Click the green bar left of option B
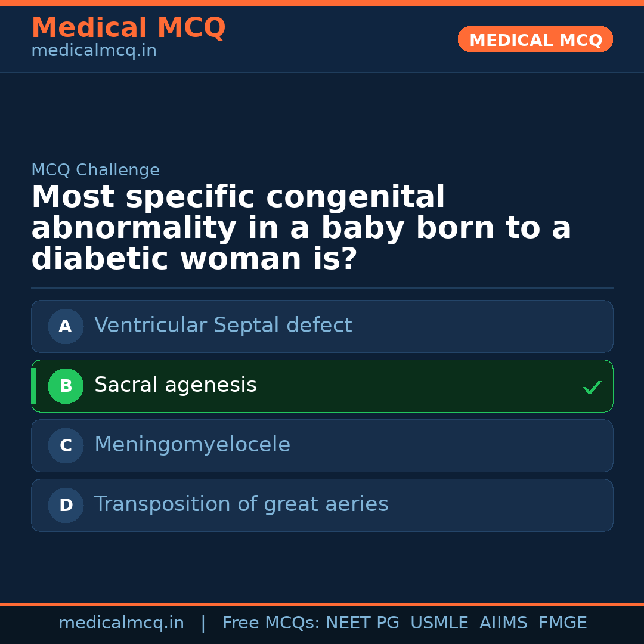 coord(33,386)
